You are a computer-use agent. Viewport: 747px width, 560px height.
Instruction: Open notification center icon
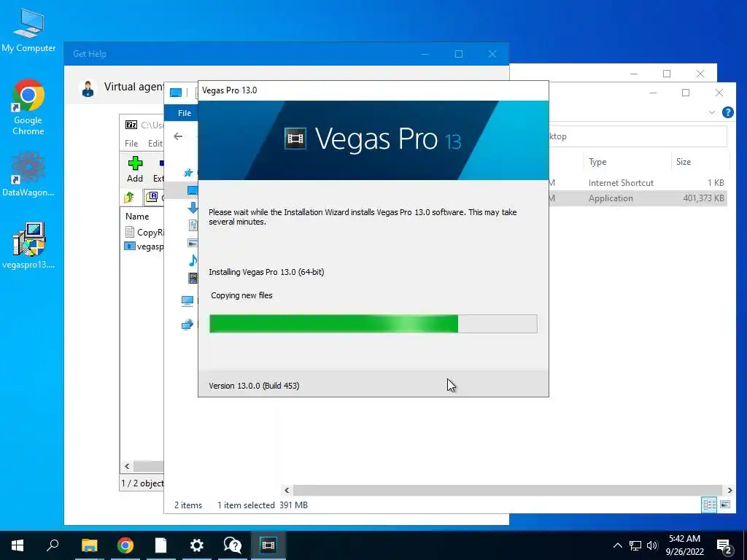click(x=724, y=546)
